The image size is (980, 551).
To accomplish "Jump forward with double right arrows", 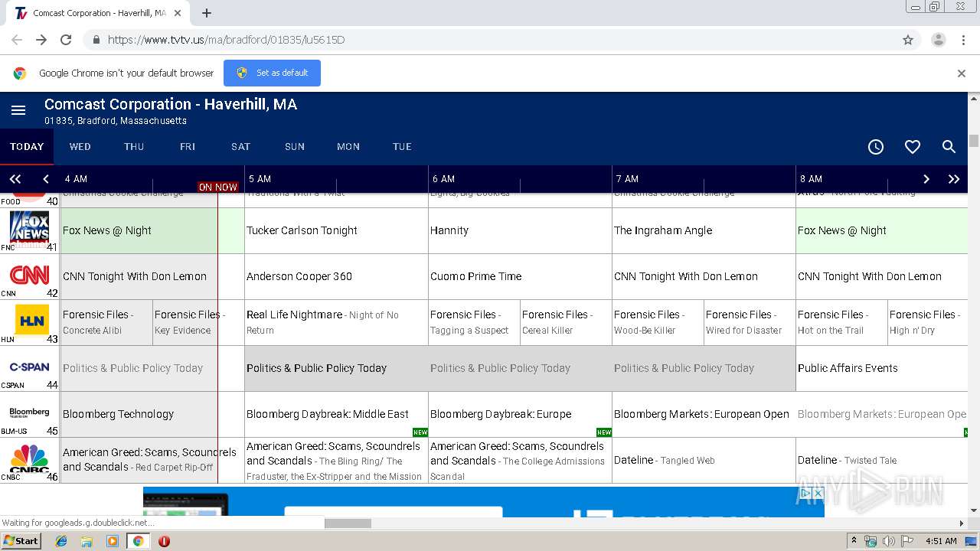I will [x=954, y=179].
